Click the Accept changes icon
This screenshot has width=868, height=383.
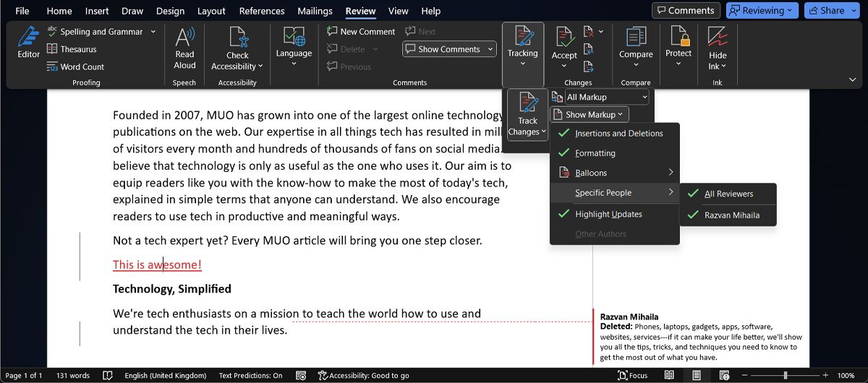point(564,36)
